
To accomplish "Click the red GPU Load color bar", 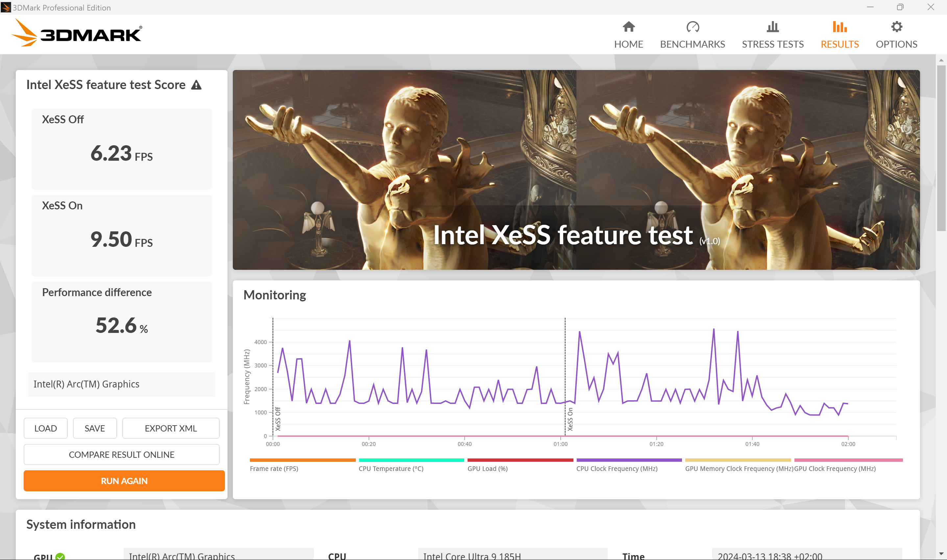I will pyautogui.click(x=521, y=460).
